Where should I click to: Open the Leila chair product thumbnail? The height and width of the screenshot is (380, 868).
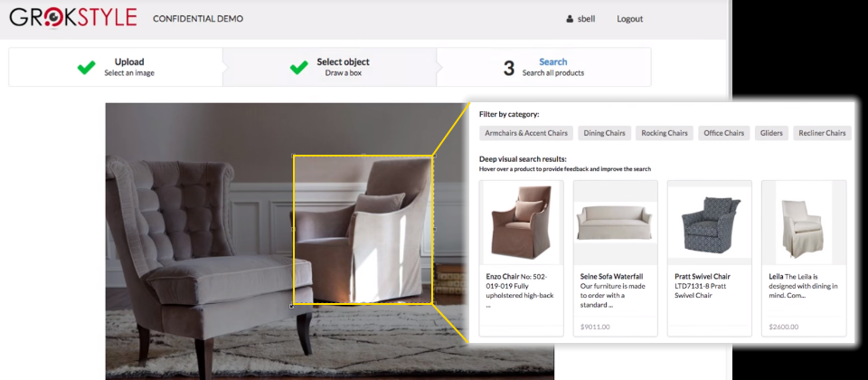(x=803, y=223)
